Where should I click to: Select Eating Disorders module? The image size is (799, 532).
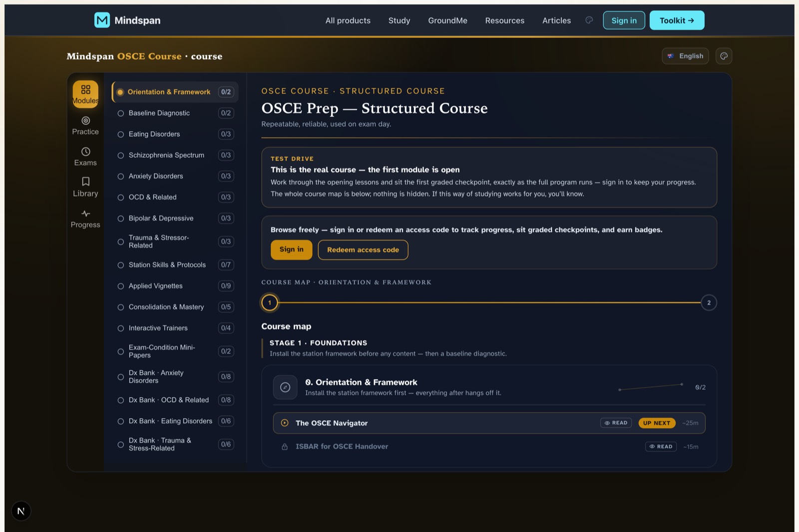click(175, 134)
